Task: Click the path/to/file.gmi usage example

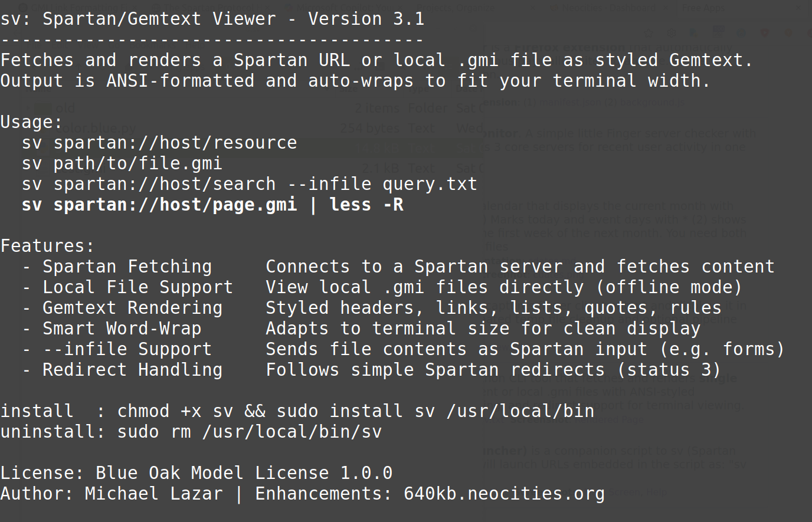Action: [x=137, y=163]
